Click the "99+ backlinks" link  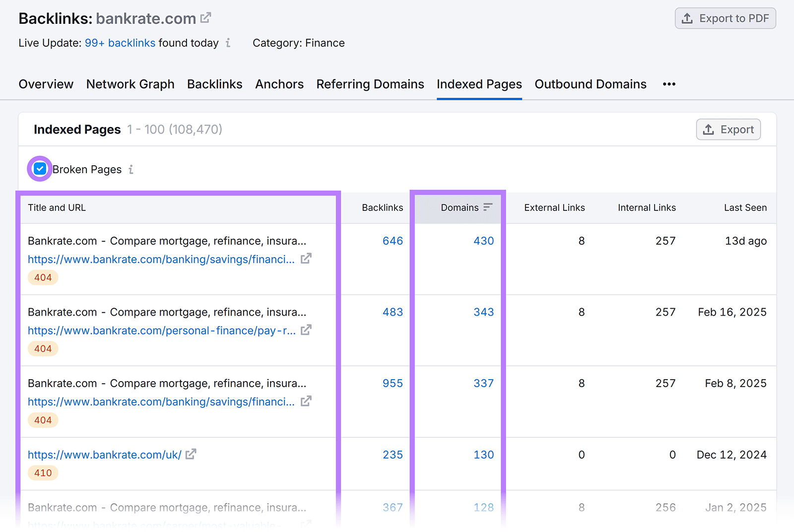click(x=120, y=43)
